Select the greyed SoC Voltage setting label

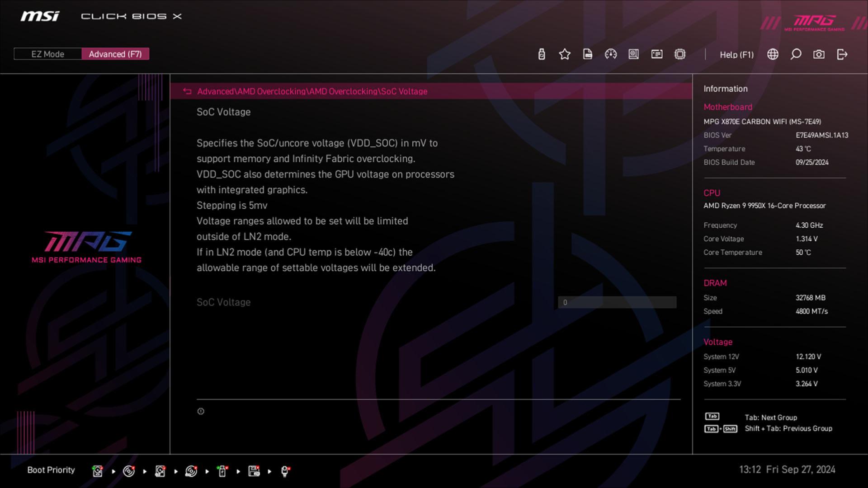(x=223, y=302)
